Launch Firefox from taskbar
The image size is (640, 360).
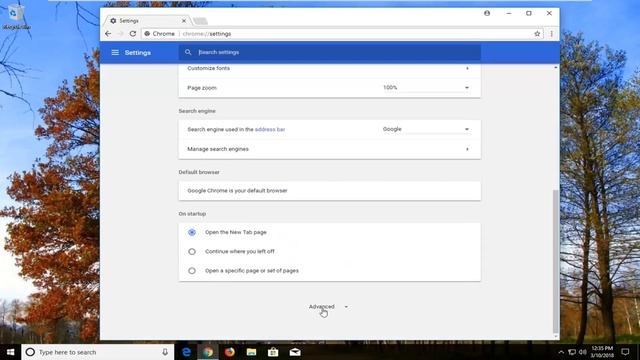pyautogui.click(x=229, y=352)
